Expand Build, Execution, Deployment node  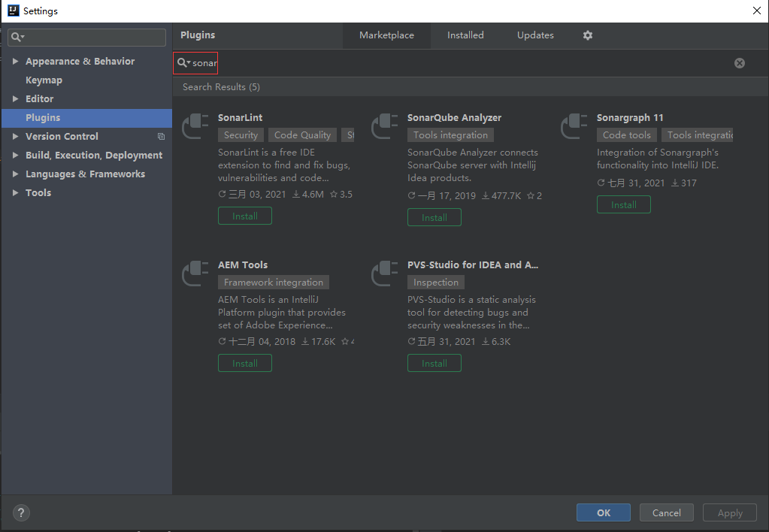pos(15,155)
